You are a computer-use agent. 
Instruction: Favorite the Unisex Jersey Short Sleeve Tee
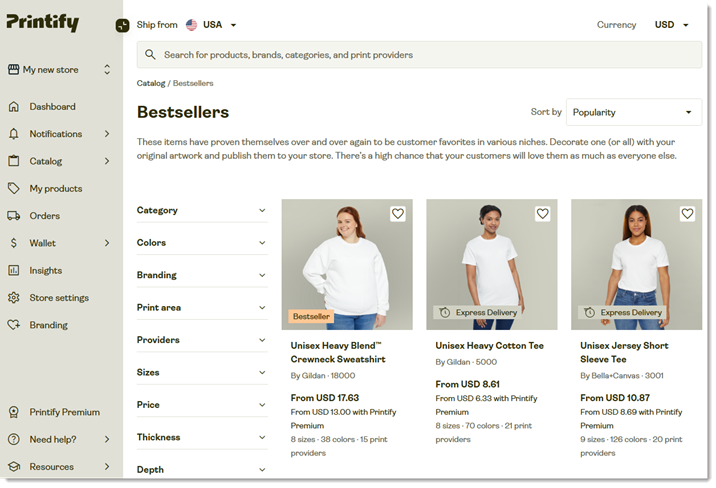click(x=687, y=214)
